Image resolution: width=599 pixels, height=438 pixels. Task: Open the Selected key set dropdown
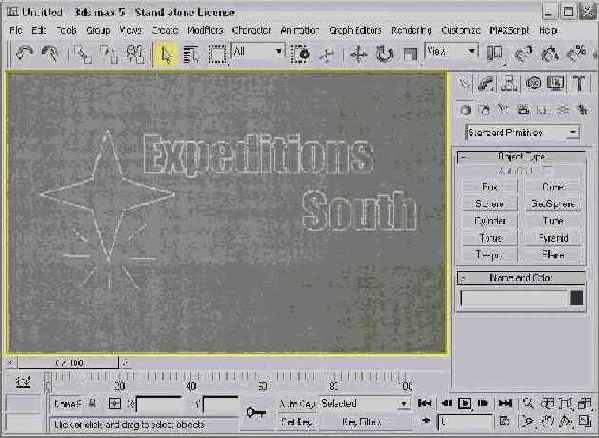coord(364,404)
